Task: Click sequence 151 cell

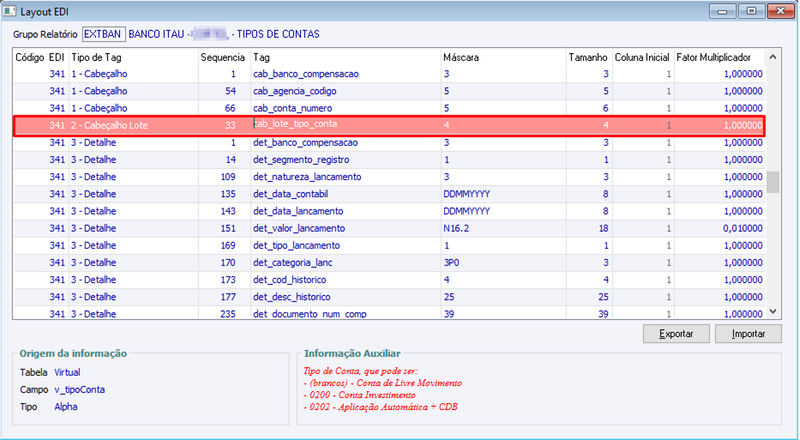Action: [223, 228]
